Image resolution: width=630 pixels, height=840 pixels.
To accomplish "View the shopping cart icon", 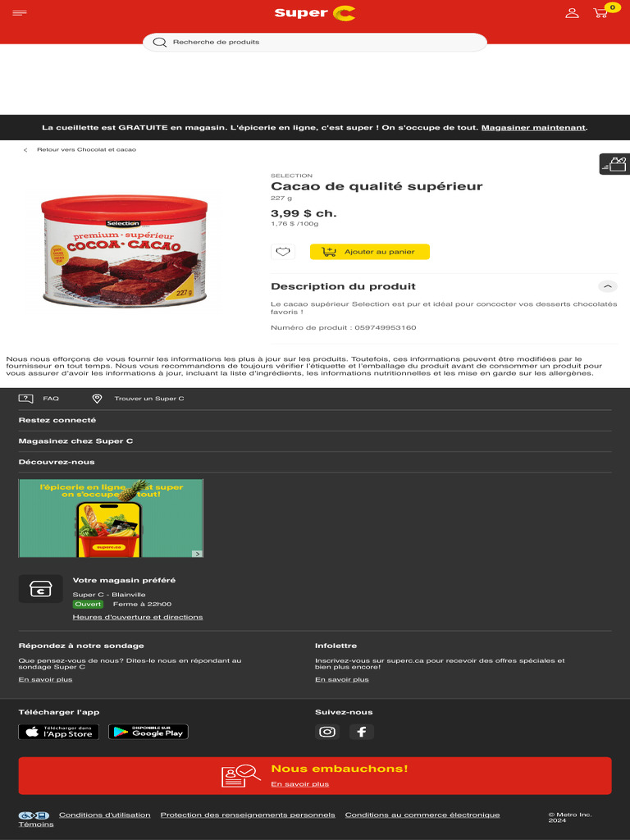I will click(601, 13).
